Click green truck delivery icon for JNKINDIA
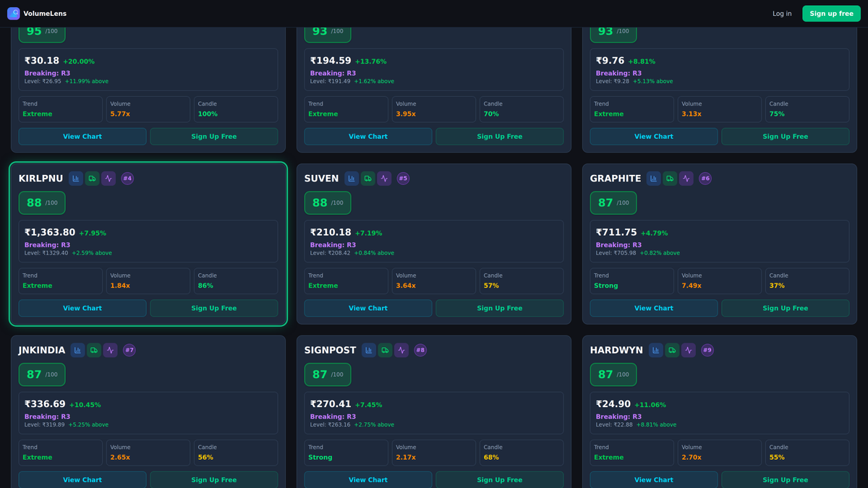This screenshot has width=868, height=488. tap(94, 350)
